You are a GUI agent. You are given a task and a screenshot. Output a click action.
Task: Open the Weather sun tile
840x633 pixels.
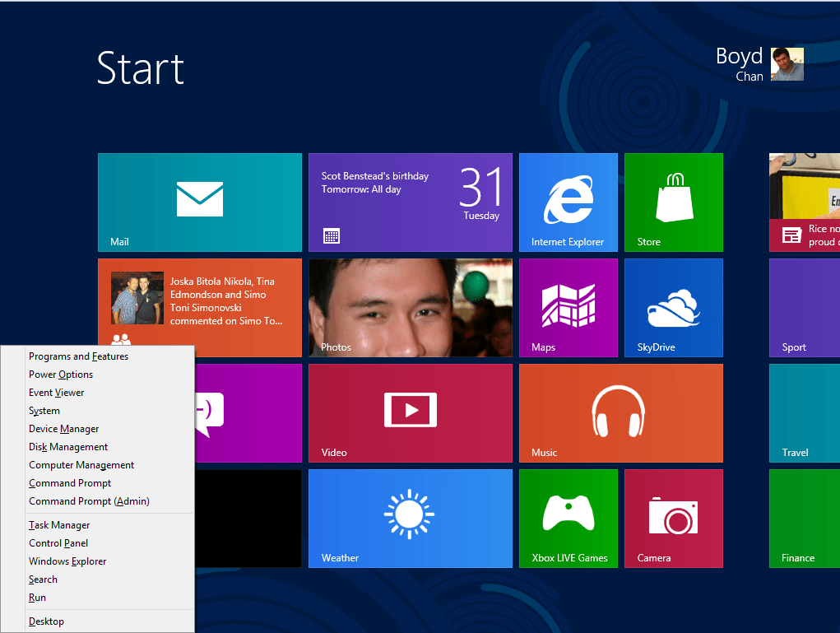[411, 519]
